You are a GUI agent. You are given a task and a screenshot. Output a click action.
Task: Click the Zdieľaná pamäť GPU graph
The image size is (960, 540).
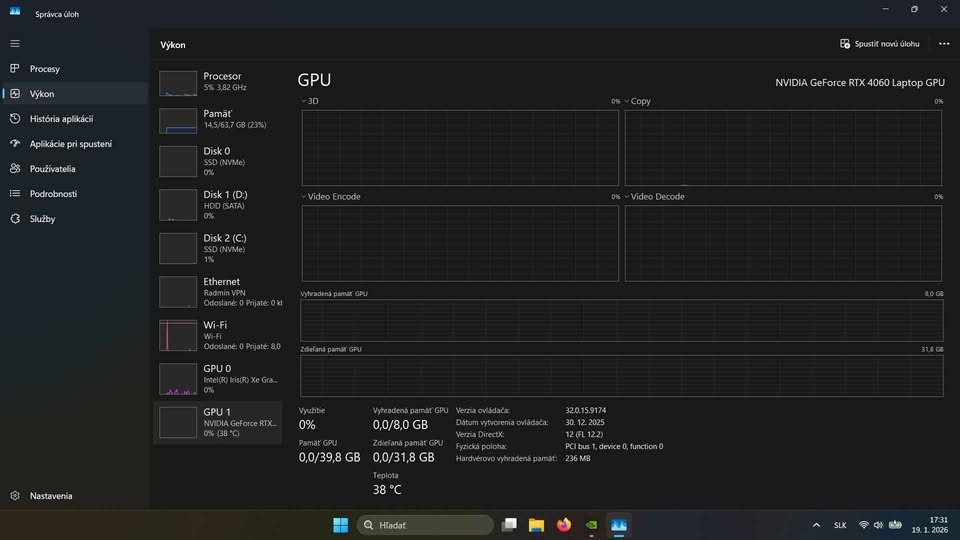621,376
